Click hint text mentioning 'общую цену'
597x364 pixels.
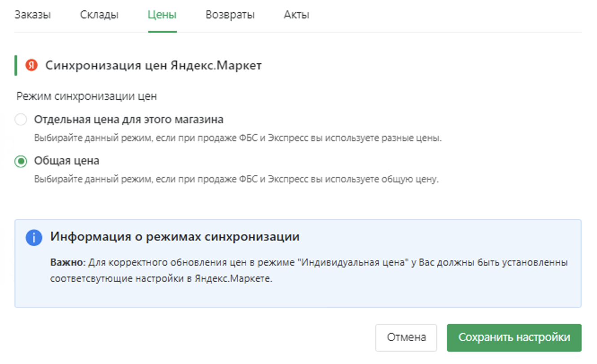[236, 179]
